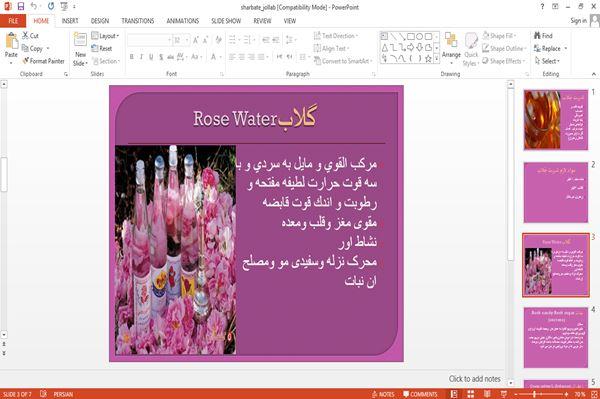The width and height of the screenshot is (600, 399).
Task: Select slide 1 thumbnail
Action: click(556, 120)
